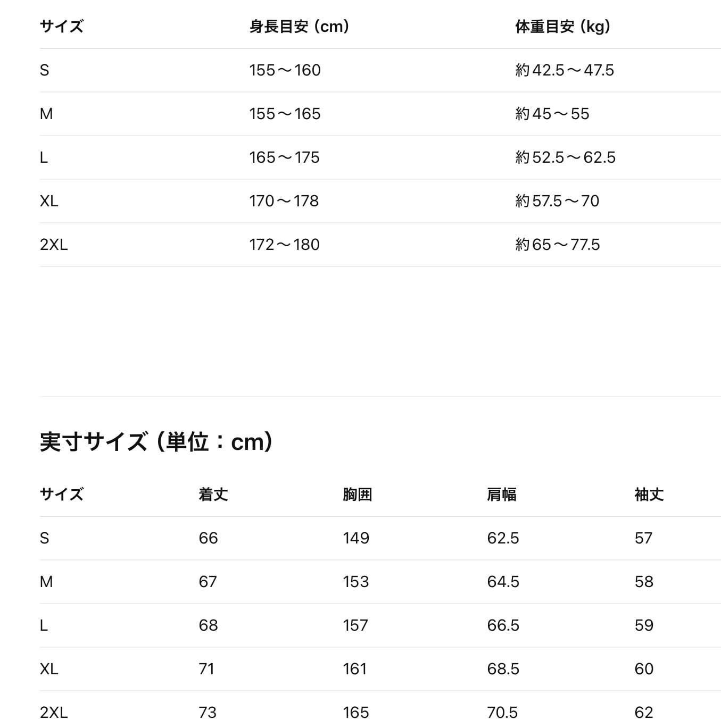The image size is (721, 728).
Task: Click the 172～180 height range
Action: click(284, 245)
